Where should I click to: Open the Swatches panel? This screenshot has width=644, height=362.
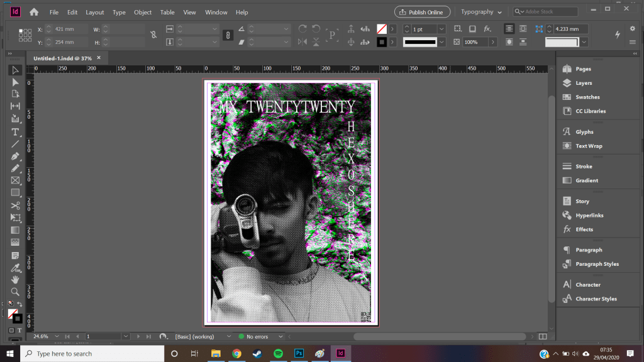(587, 97)
